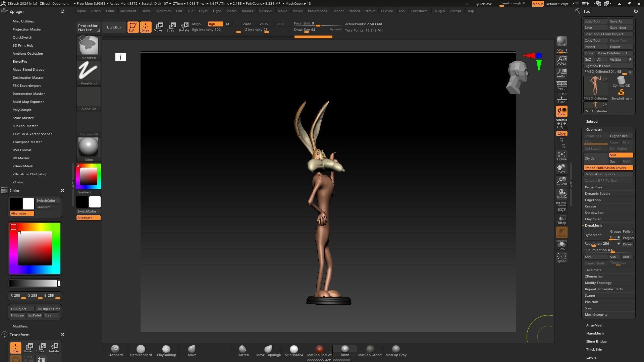Expand the Dynamic Subdiv subsection
Screen dimensions: 644x362
pyautogui.click(x=597, y=193)
